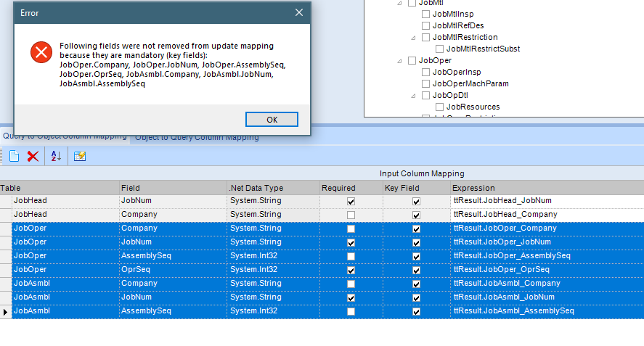Click the row indicator arrow for JobAsmbl AssemblySeq

pyautogui.click(x=6, y=311)
